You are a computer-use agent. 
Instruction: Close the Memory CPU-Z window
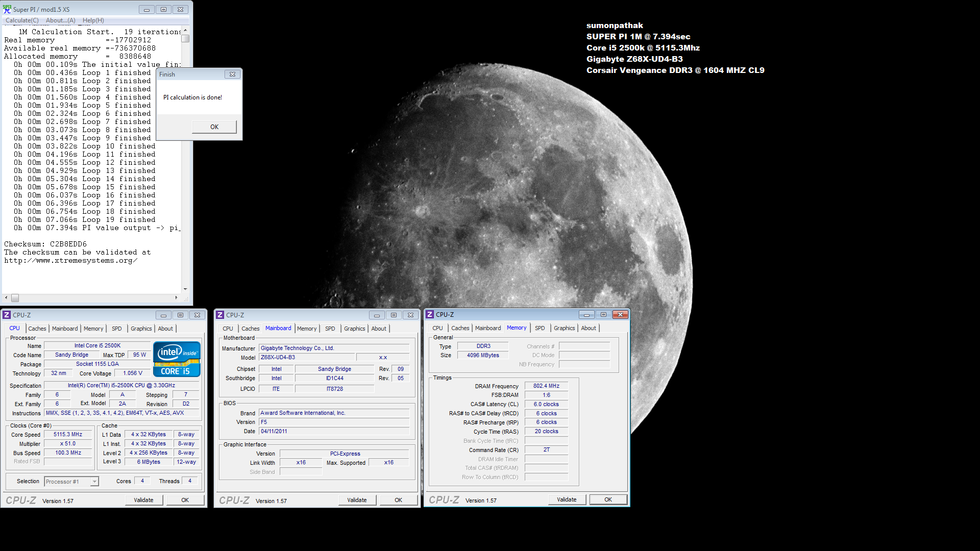(x=620, y=314)
